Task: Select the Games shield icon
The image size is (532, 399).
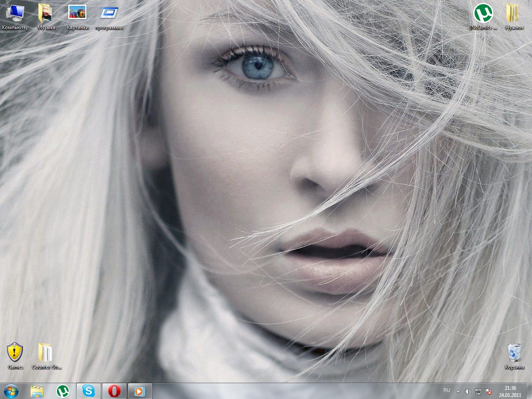Action: (x=15, y=354)
